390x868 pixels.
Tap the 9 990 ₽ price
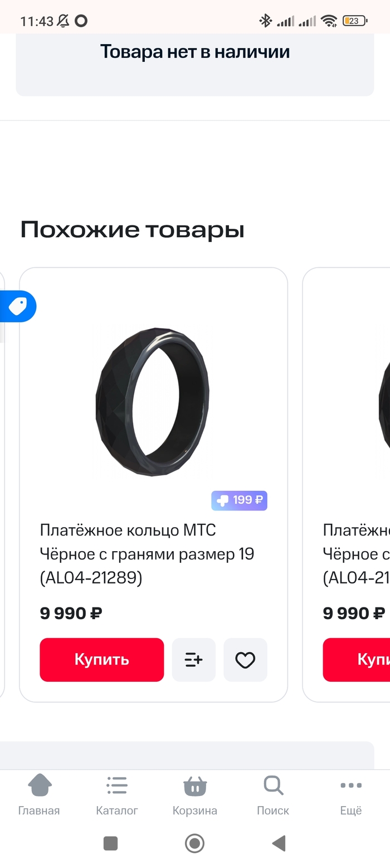[71, 614]
